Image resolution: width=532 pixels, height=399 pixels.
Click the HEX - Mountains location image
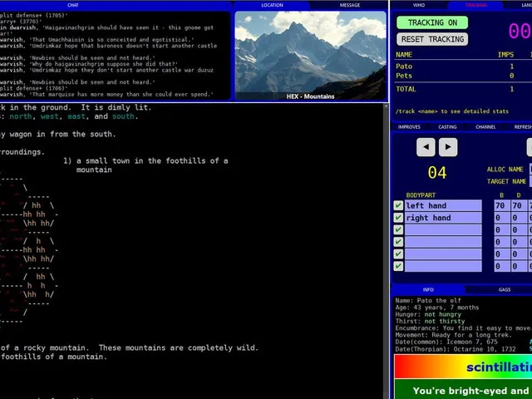310,56
